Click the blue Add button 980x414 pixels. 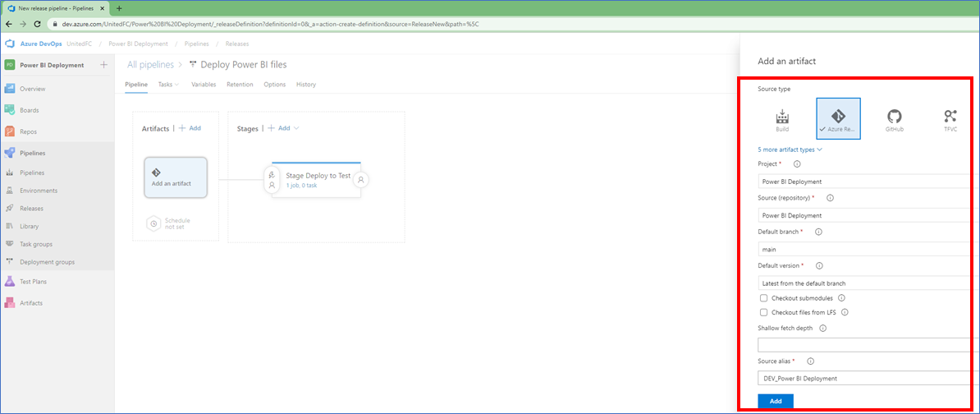point(776,402)
